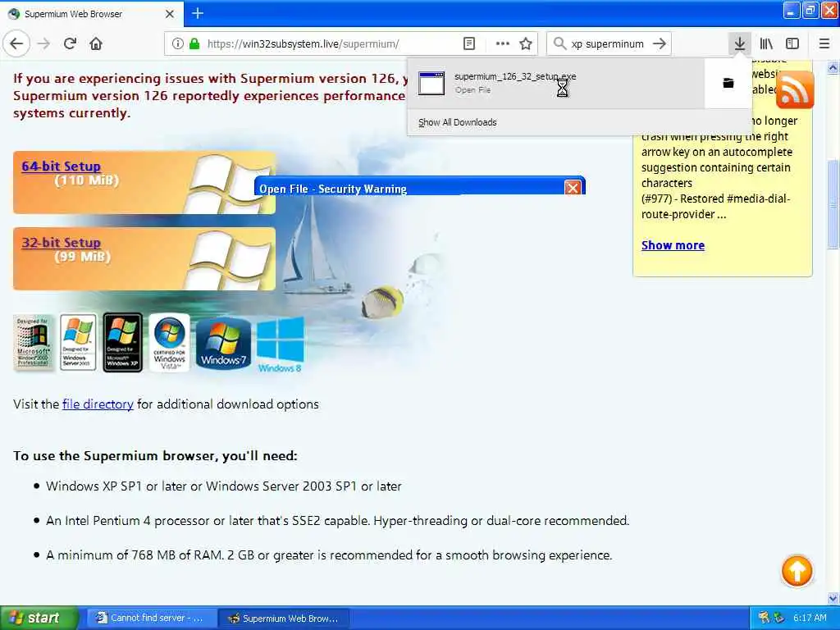
Task: Open the Windows Start menu
Action: [x=39, y=618]
